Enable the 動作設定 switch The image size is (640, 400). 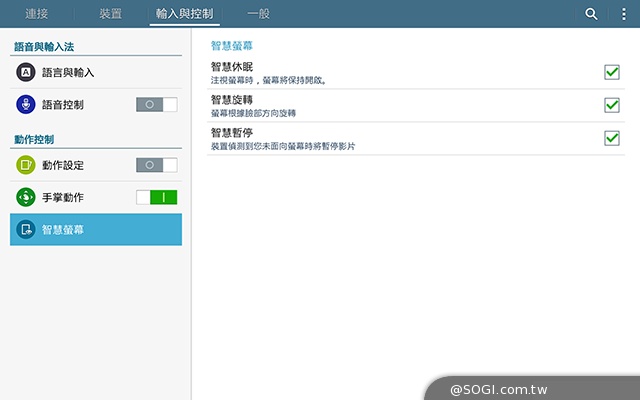coord(157,165)
